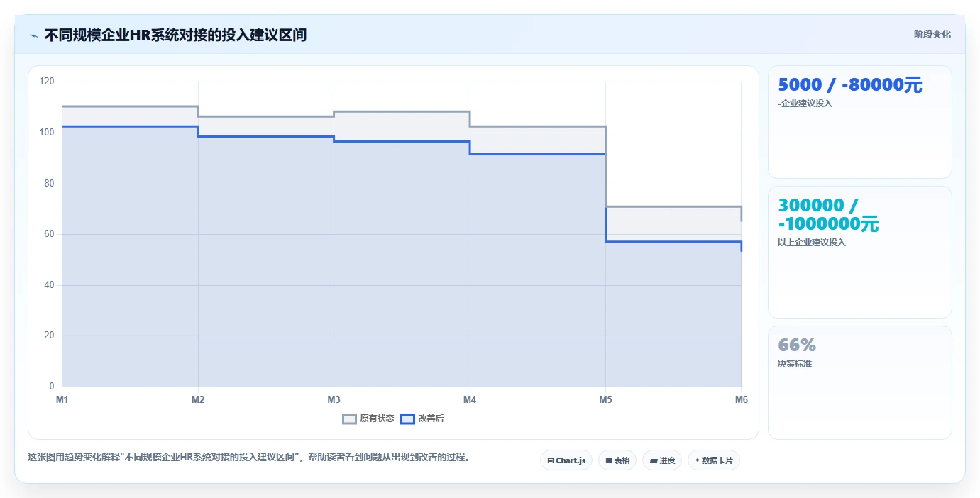Open the 66% 决策标准 card
This screenshot has height=498, width=980.
click(x=859, y=382)
